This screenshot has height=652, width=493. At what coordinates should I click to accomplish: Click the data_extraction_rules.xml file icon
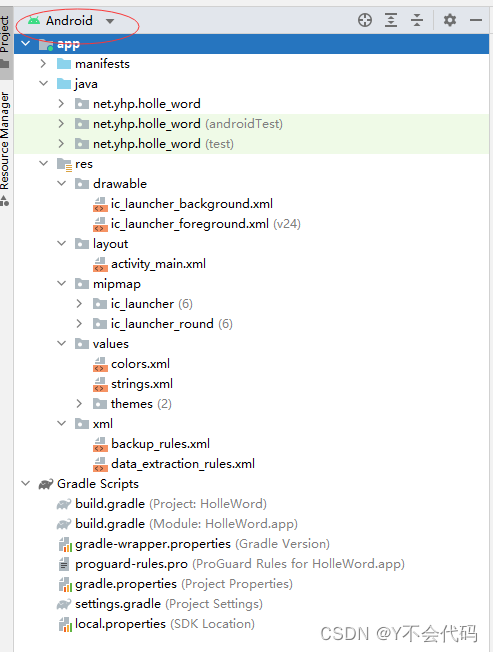click(100, 464)
